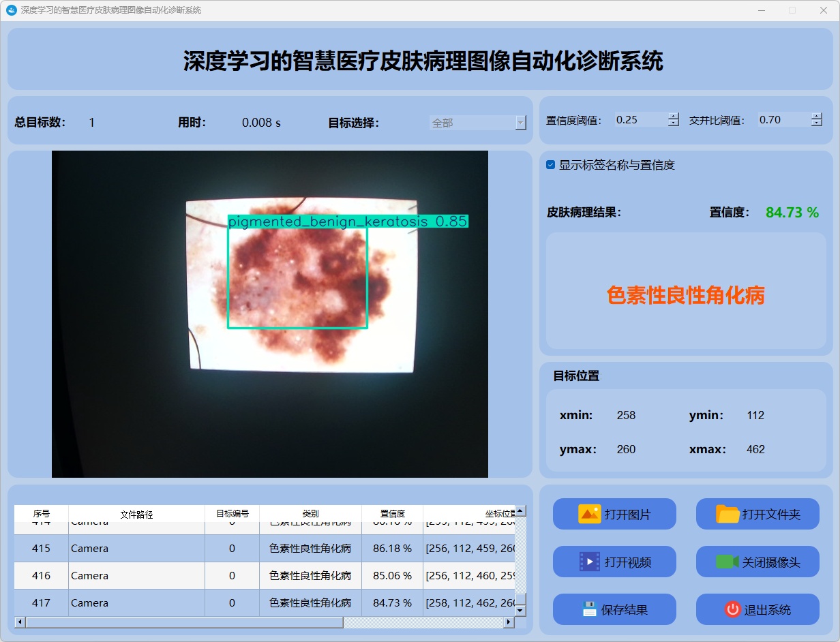Click the 序号 column header
This screenshot has width=840, height=642.
(x=42, y=514)
